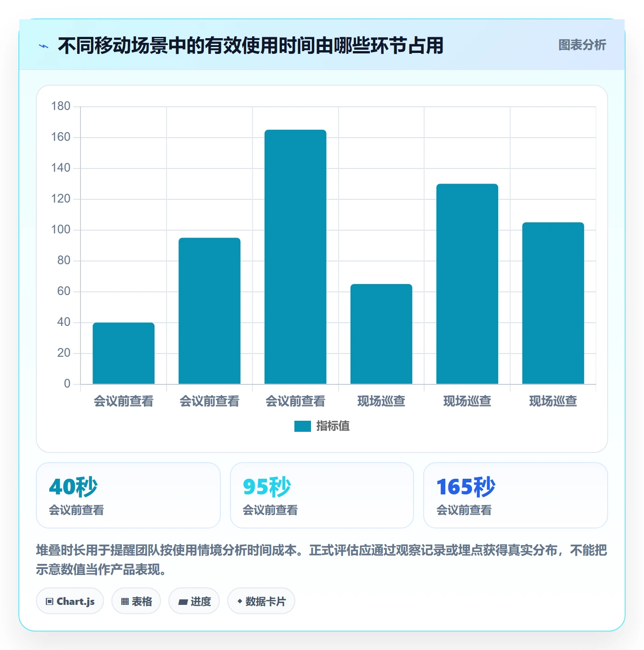Screen dimensions: 644x650
Task: Click the 65-value 现场巡查 bar
Action: click(x=381, y=334)
